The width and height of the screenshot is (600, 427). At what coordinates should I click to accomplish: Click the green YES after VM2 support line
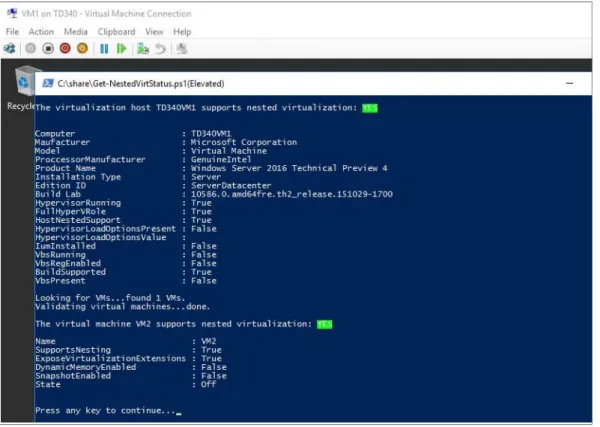coord(324,324)
